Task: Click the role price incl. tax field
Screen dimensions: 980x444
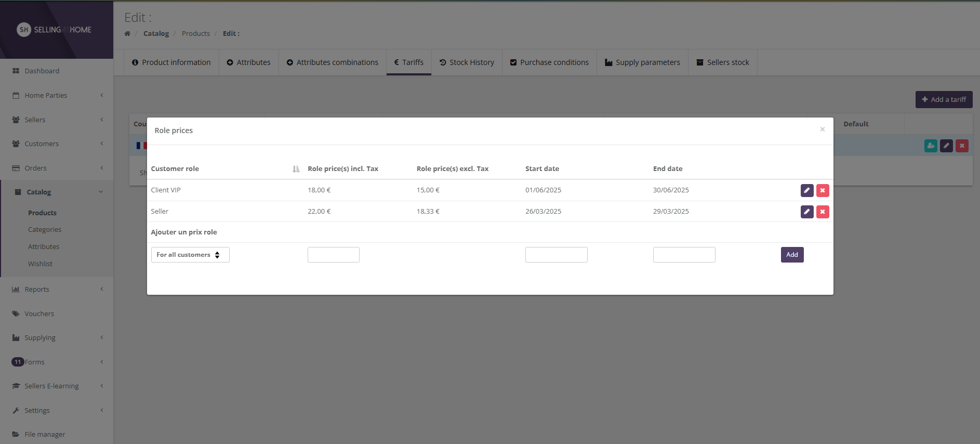Action: [333, 255]
